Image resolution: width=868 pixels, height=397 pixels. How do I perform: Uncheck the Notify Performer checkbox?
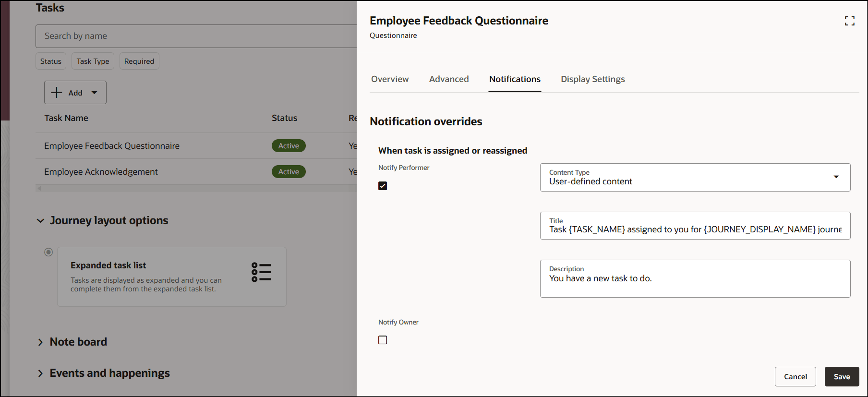click(x=383, y=186)
